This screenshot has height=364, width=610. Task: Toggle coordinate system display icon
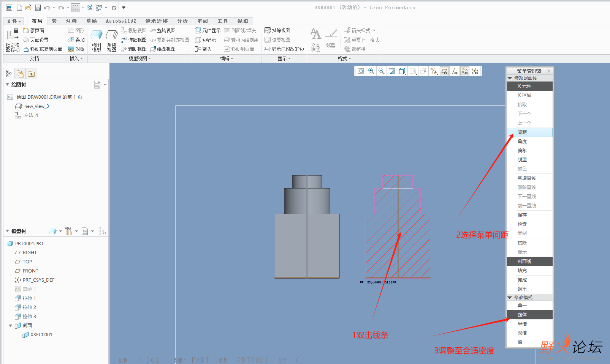475,71
